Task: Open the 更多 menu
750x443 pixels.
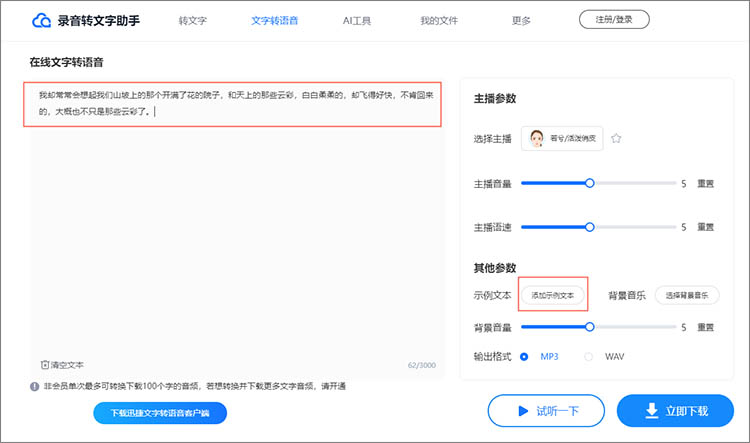Action: click(521, 21)
